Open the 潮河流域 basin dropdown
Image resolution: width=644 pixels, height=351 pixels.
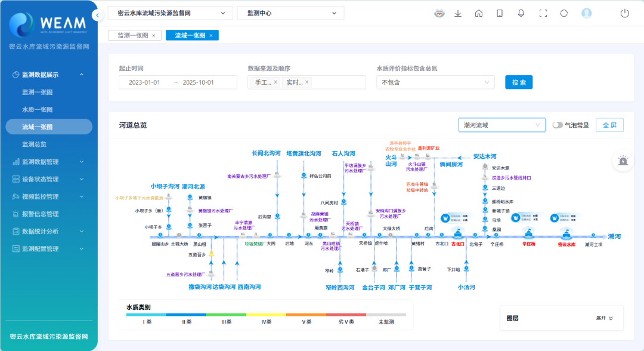point(502,125)
